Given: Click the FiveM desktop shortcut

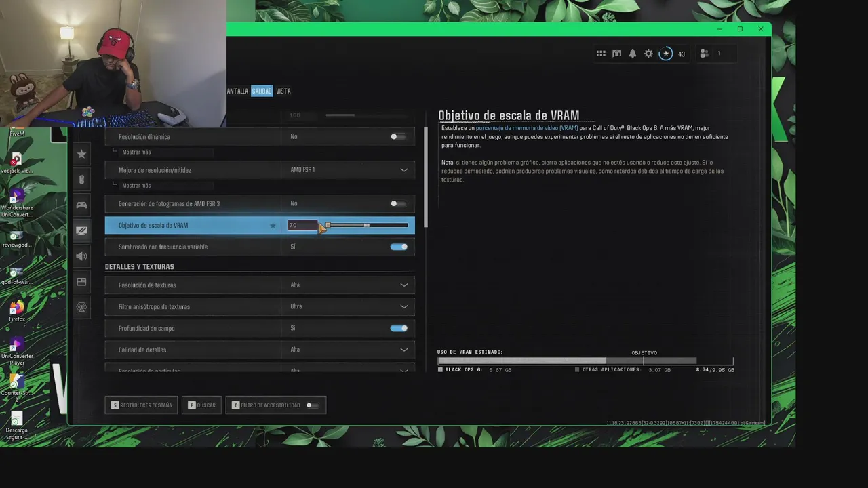Looking at the screenshot, I should click(17, 131).
